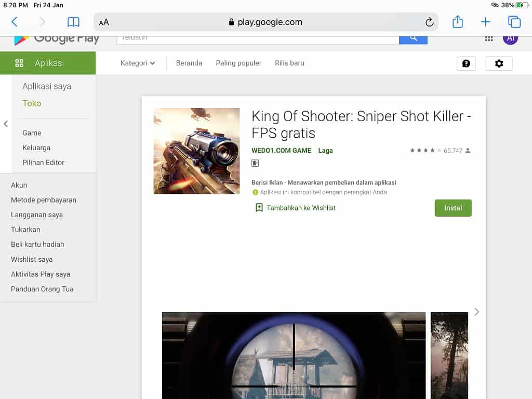
Task: Open the sniper scope screenshot
Action: coord(294,355)
